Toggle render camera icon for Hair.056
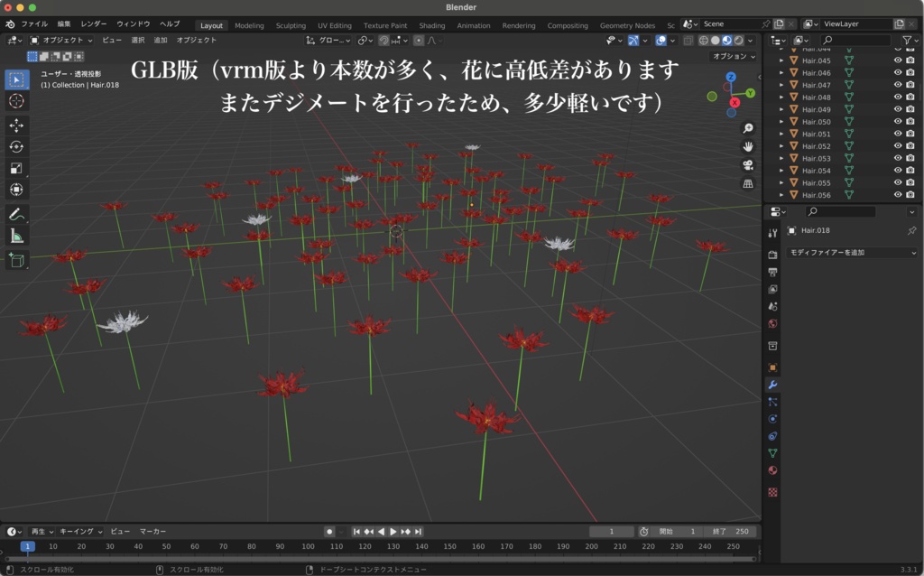Viewport: 924px width, 576px height. (x=910, y=194)
